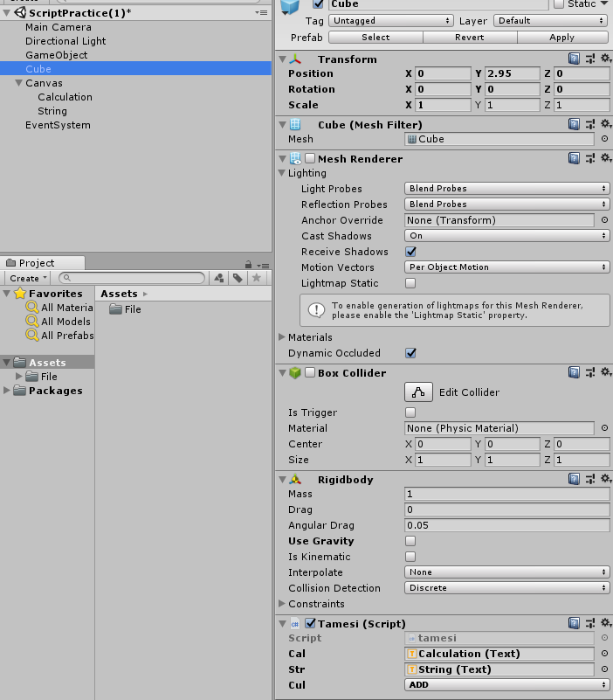Open Motion Vectors dropdown
Image resolution: width=613 pixels, height=700 pixels.
click(506, 267)
